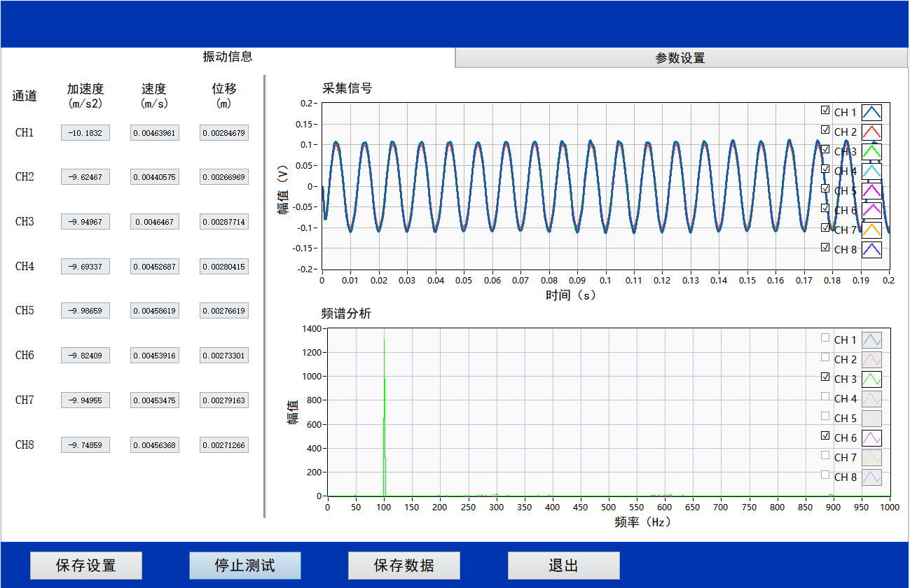Image resolution: width=910 pixels, height=588 pixels.
Task: Enable CH 8 checkbox in 频谱分析 legend
Action: (x=825, y=475)
